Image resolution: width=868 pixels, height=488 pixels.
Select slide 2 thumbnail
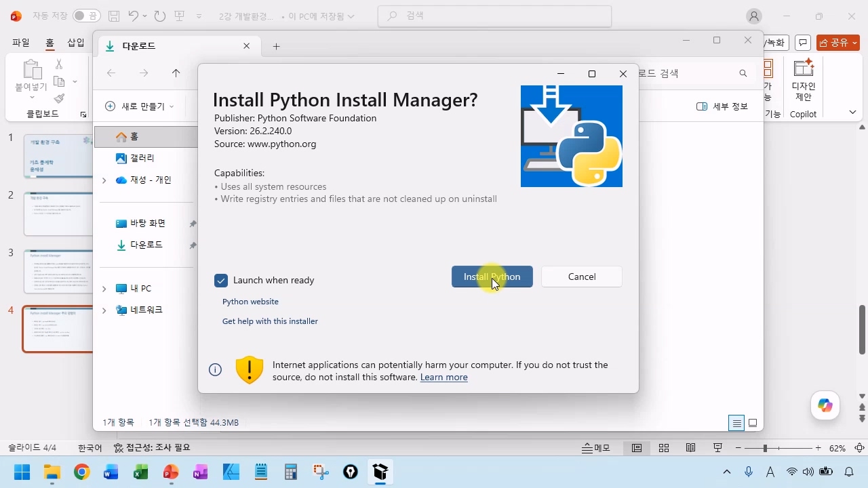tap(58, 214)
